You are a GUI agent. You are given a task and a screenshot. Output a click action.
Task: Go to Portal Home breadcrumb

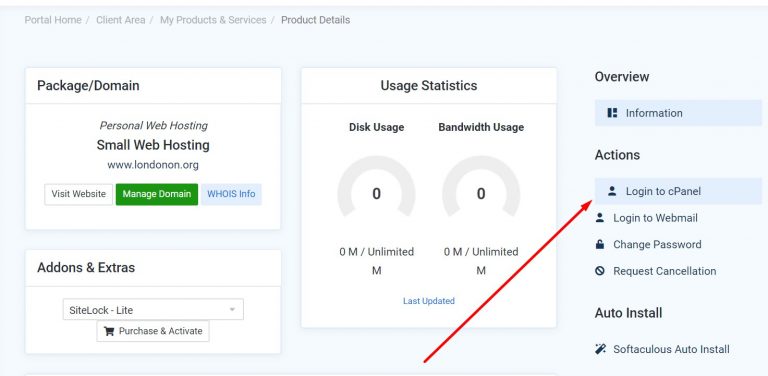pyautogui.click(x=53, y=20)
